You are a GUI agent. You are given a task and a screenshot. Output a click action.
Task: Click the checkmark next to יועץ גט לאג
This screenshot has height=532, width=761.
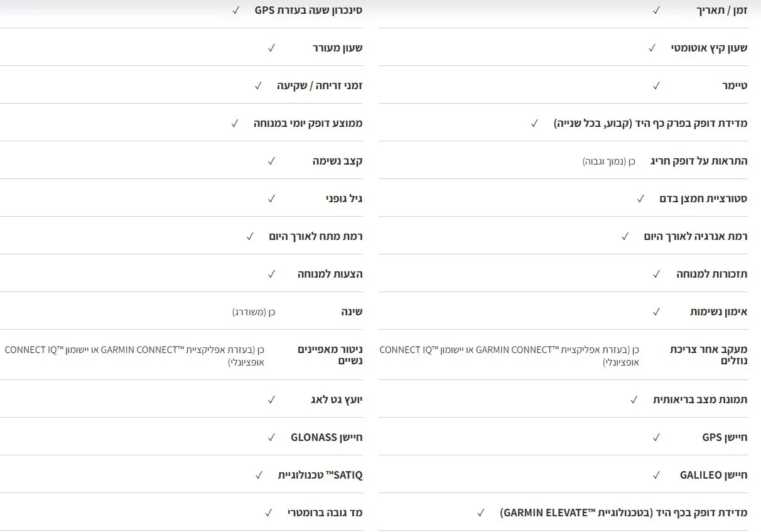tap(271, 399)
